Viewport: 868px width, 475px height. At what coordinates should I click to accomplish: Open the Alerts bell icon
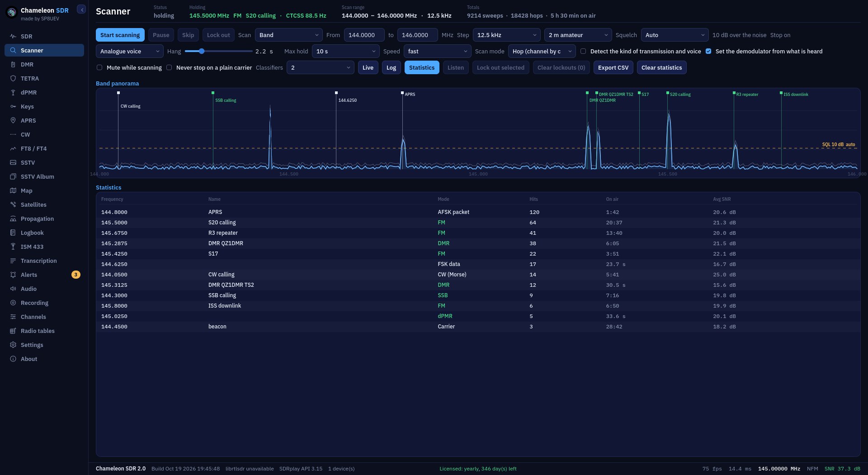13,275
